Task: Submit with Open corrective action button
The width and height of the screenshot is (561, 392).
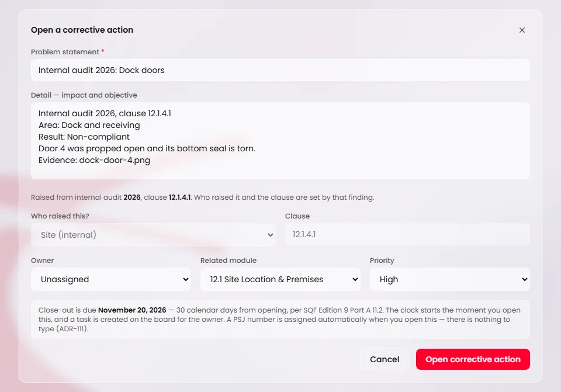Action: pos(473,359)
